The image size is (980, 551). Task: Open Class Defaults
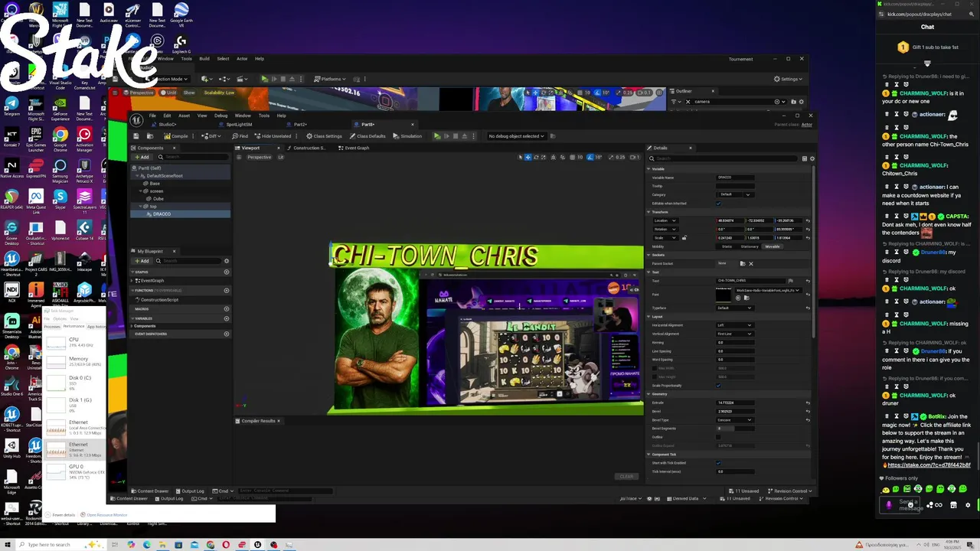click(367, 136)
